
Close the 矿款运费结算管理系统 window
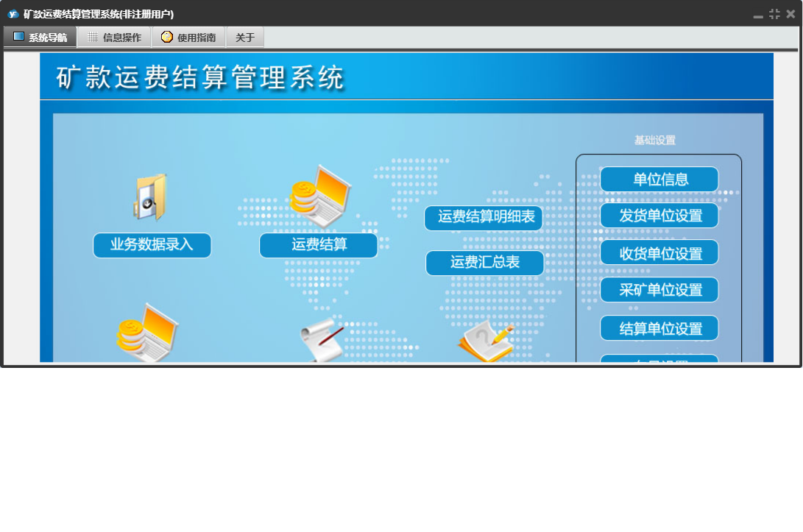coord(790,14)
